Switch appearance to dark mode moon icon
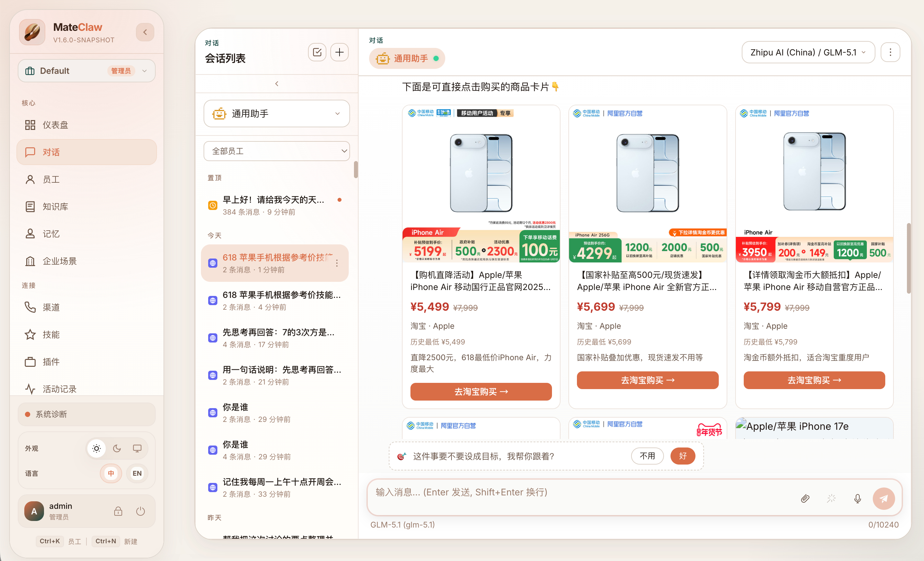Image resolution: width=924 pixels, height=561 pixels. tap(117, 448)
